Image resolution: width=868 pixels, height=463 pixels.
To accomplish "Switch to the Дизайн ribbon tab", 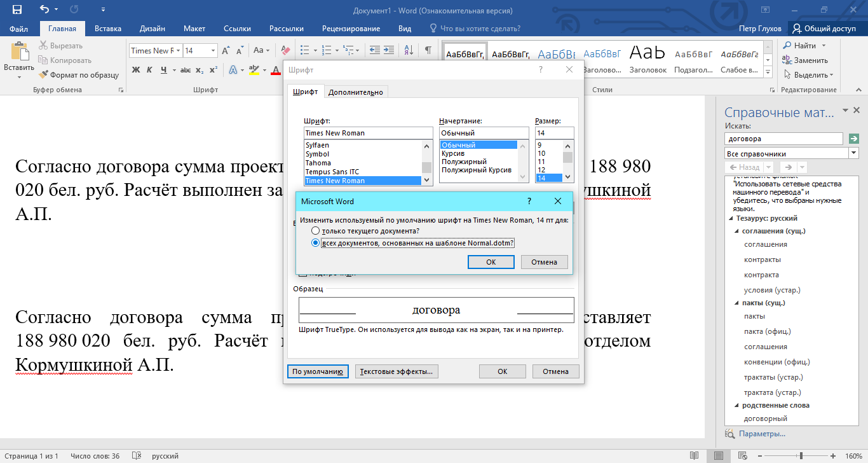I will 153,29.
